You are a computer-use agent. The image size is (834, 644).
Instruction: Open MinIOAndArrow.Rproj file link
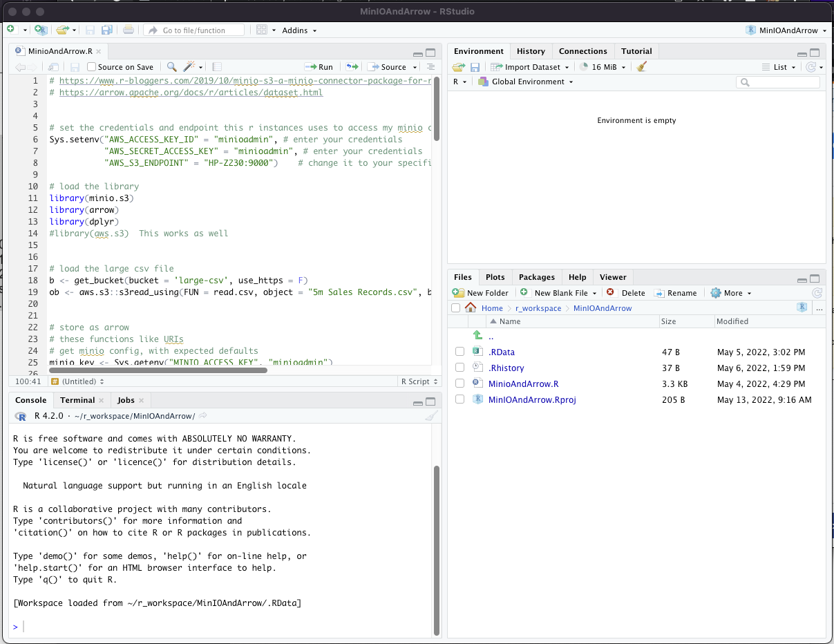pos(531,399)
